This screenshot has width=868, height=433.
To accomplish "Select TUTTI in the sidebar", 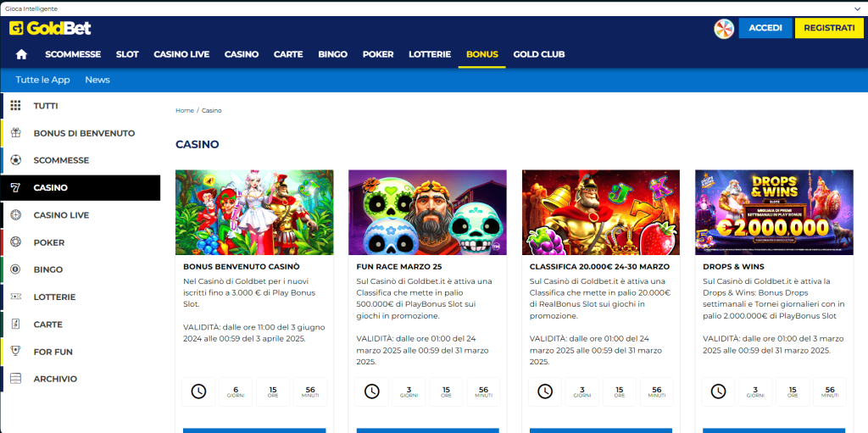I will tap(81, 105).
